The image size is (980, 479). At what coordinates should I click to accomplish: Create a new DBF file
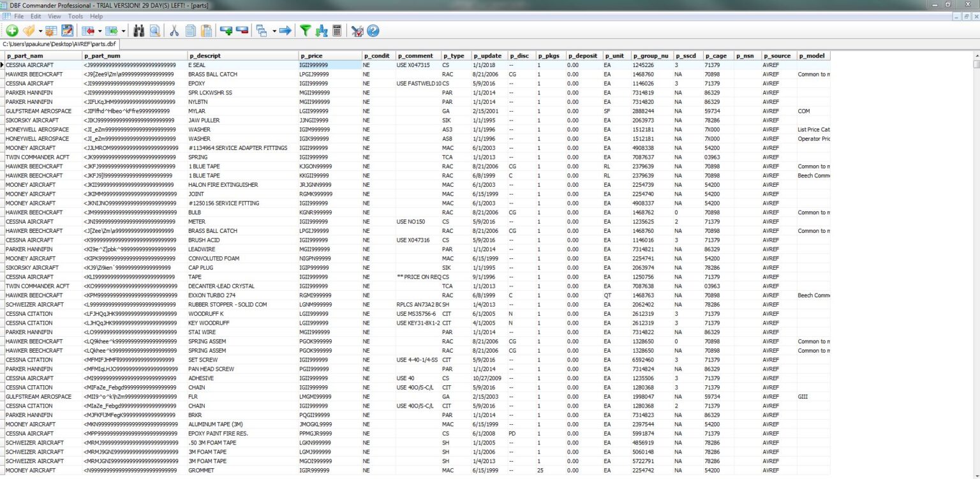[11, 30]
